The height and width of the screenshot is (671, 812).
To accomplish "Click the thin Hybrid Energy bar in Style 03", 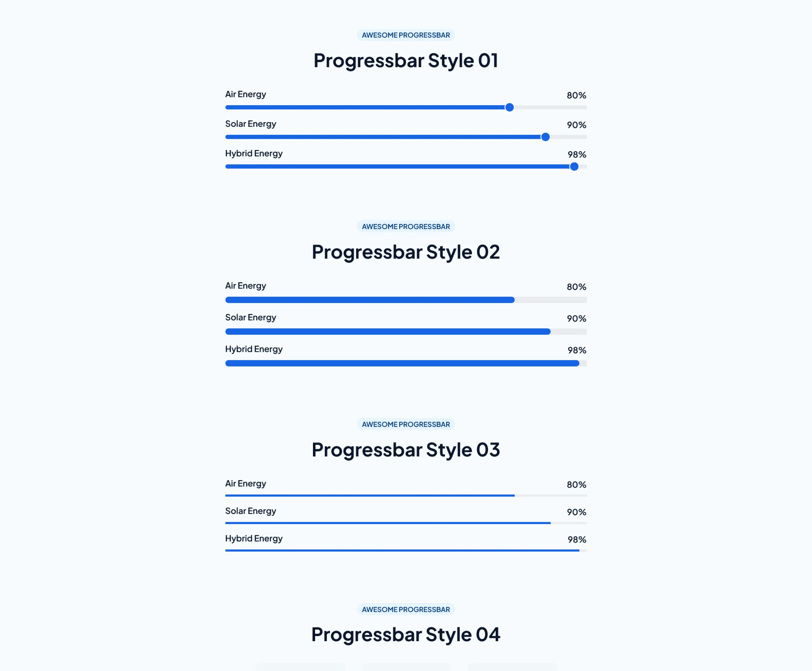I will pyautogui.click(x=402, y=551).
